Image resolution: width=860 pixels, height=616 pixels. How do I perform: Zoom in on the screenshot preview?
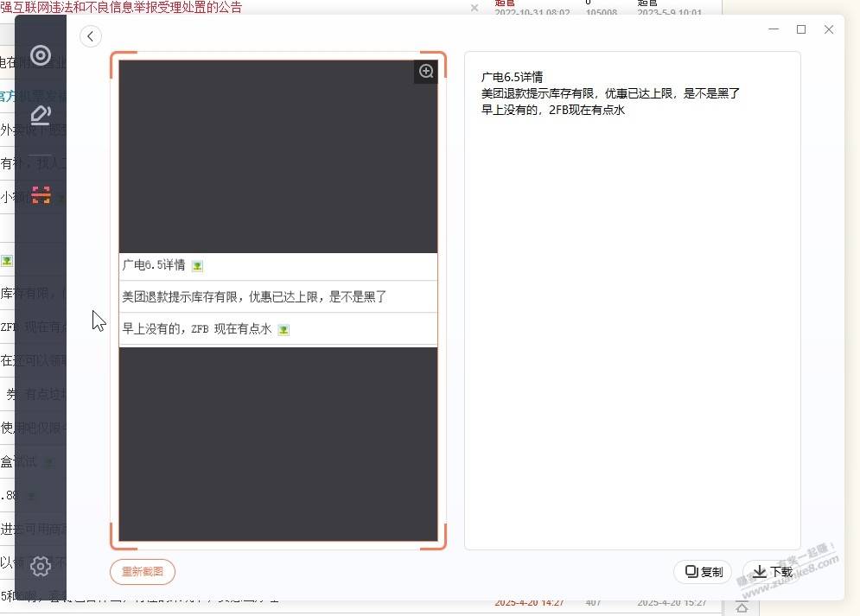coord(426,71)
